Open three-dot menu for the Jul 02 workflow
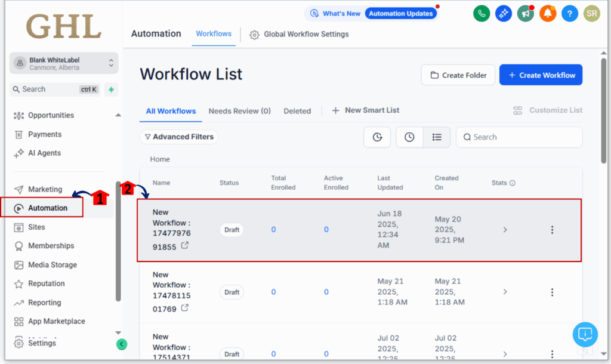611x364 pixels. tap(552, 354)
